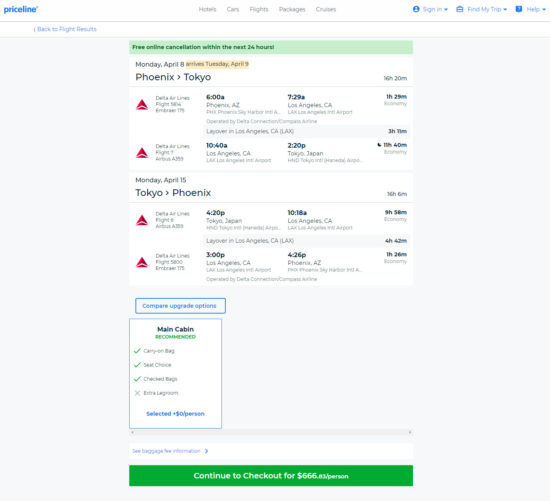Click the Carry-on Bag green checkmark
This screenshot has width=550, height=501.
click(x=138, y=350)
